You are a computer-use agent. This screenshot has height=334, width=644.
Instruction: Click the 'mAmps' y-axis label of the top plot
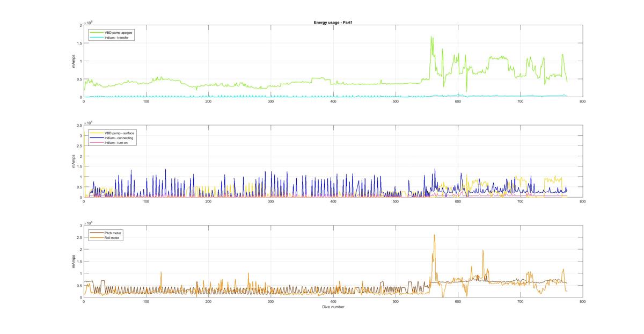(74, 61)
